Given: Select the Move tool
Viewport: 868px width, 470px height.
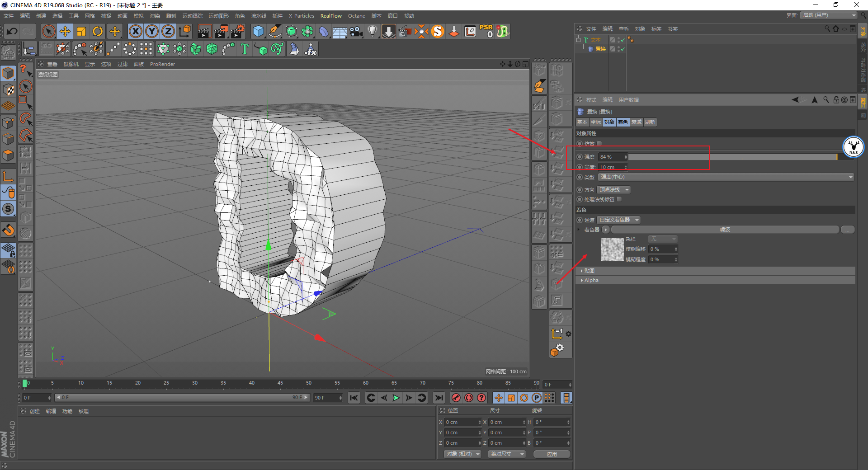Looking at the screenshot, I should (65, 31).
